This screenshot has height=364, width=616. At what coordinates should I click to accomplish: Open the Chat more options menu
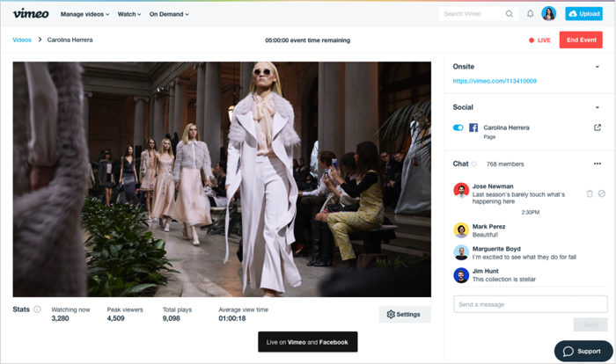tap(598, 164)
